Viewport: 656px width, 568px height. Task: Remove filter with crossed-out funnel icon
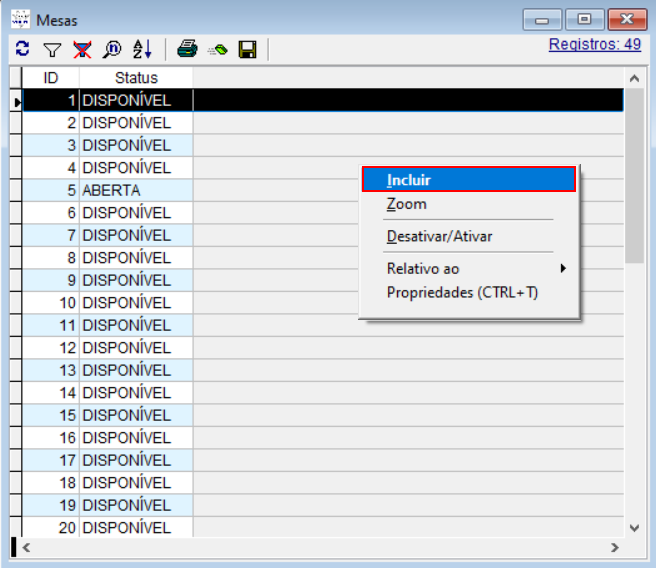pyautogui.click(x=82, y=49)
